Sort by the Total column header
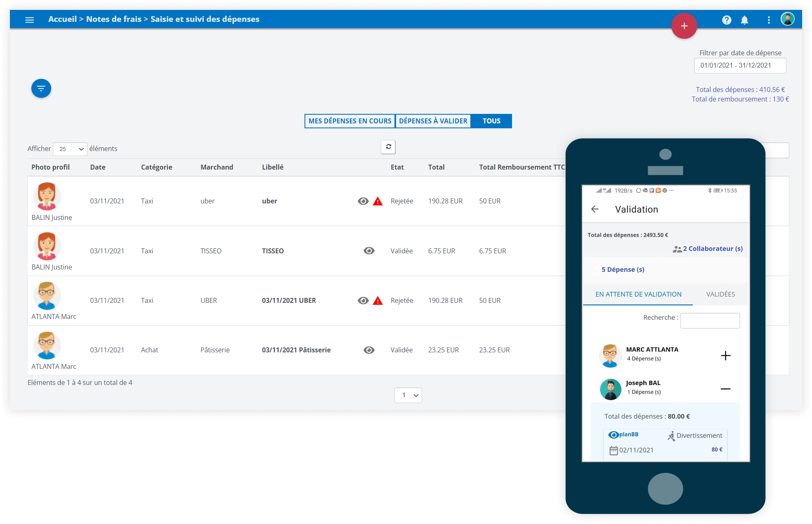The height and width of the screenshot is (524, 812). (436, 167)
